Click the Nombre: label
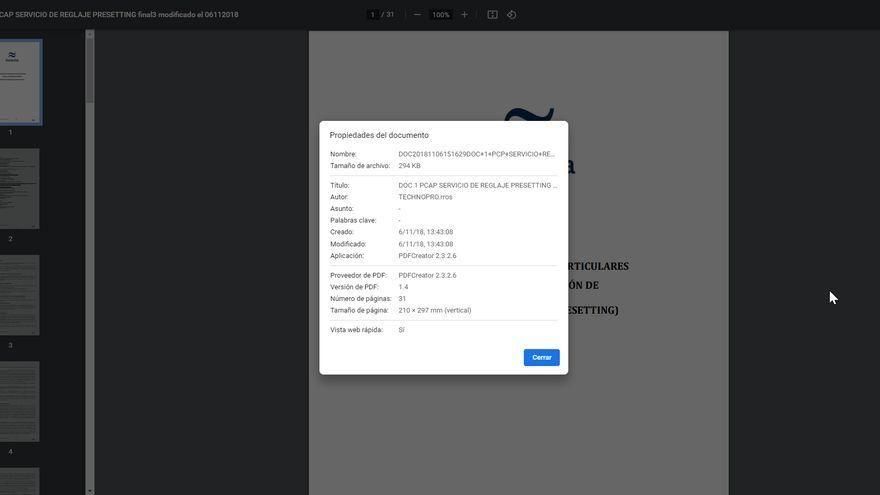 tap(343, 154)
